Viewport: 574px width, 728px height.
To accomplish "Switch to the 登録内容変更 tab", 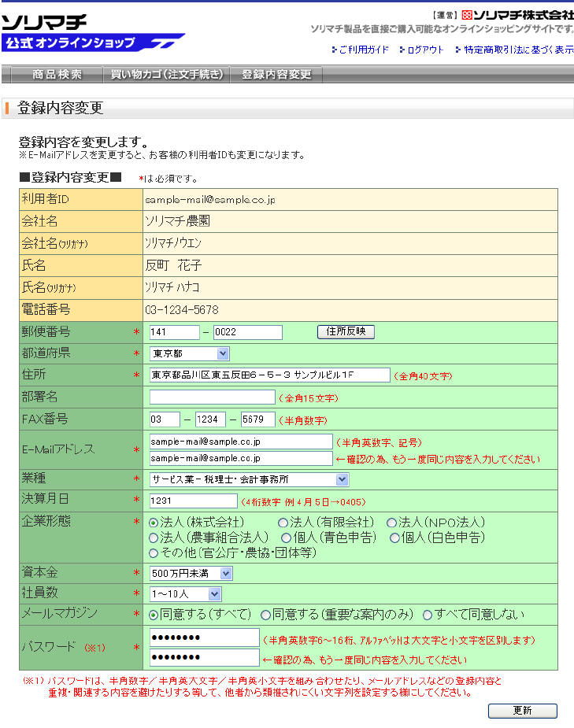I will (x=276, y=74).
